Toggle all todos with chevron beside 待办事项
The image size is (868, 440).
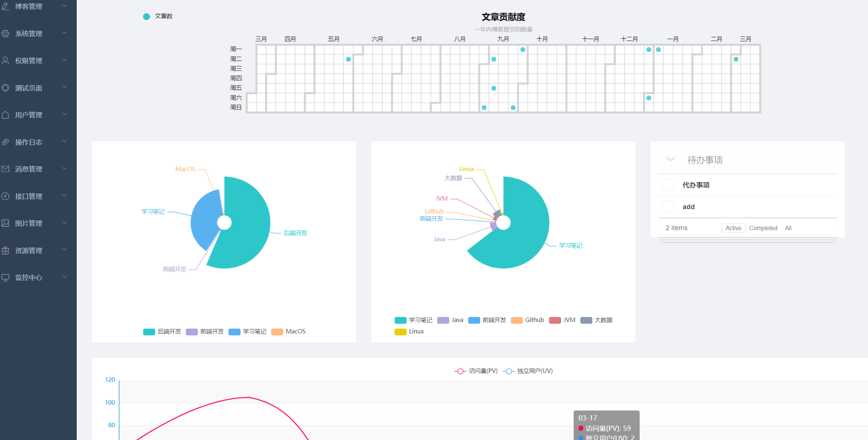[x=670, y=159]
